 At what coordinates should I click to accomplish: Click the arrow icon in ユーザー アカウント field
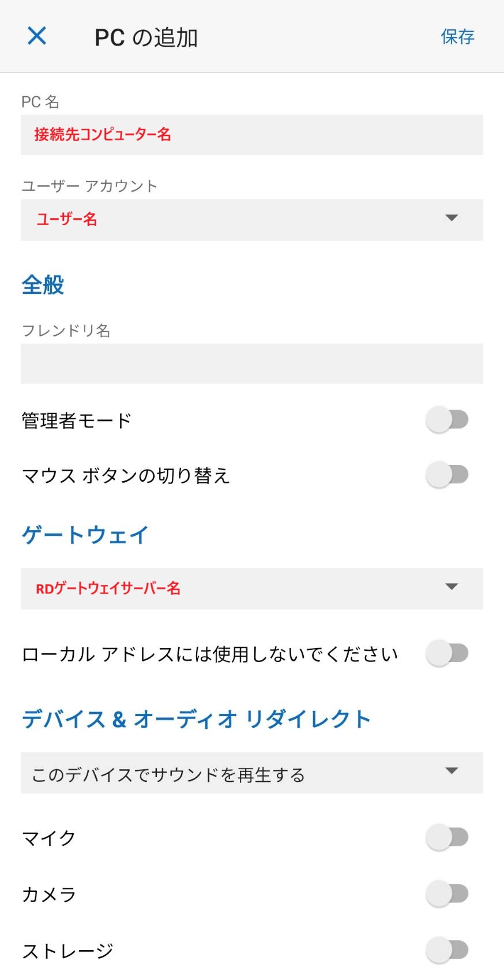(x=452, y=218)
